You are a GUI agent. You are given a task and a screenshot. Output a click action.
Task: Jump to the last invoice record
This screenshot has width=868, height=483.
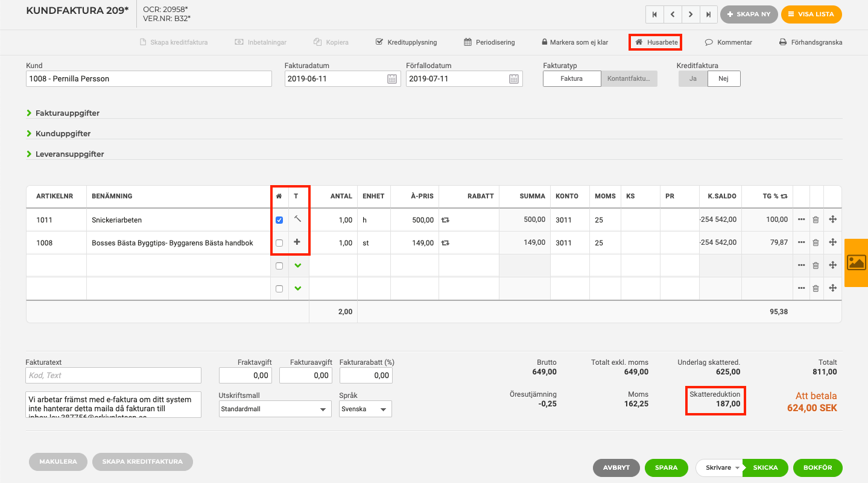click(708, 14)
